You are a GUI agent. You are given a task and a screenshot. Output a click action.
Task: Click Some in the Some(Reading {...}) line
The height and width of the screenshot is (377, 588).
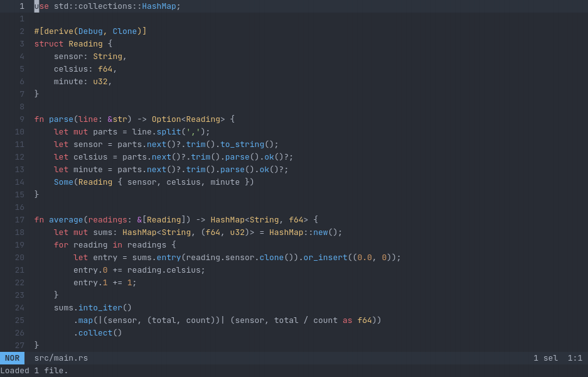(63, 182)
